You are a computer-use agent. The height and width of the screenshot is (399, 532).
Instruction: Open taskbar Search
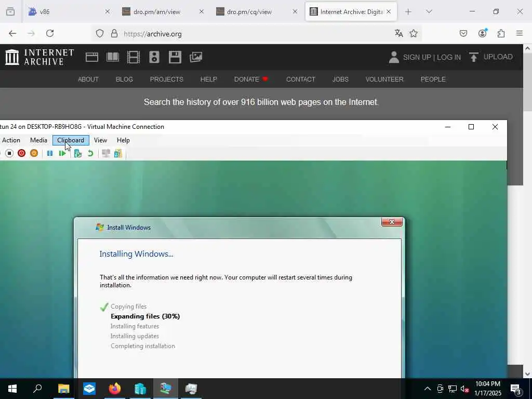[x=37, y=389]
